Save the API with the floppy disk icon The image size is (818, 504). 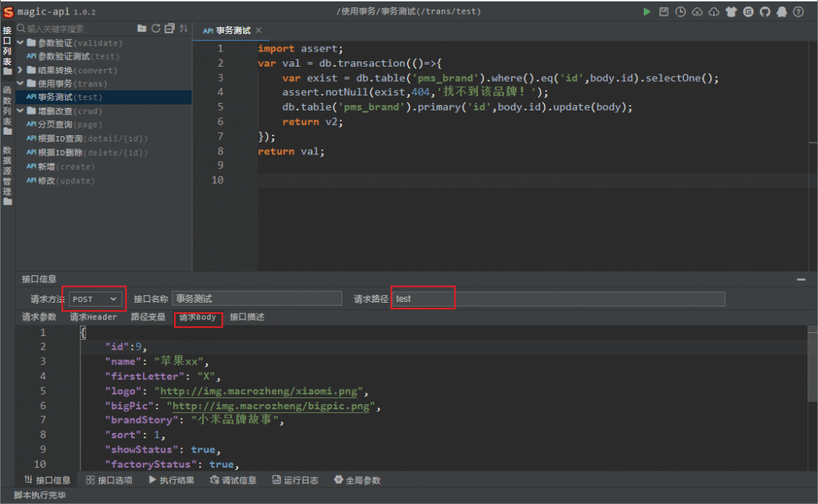tap(663, 11)
